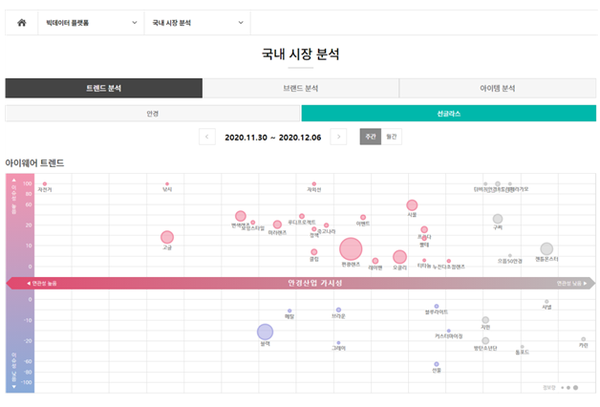Go to previous week with left arrow

click(x=207, y=136)
